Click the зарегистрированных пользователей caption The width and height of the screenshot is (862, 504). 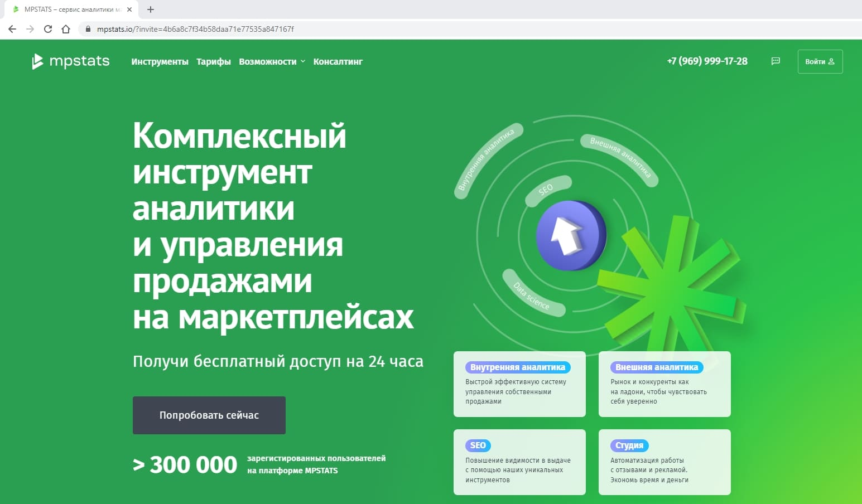coord(316,464)
